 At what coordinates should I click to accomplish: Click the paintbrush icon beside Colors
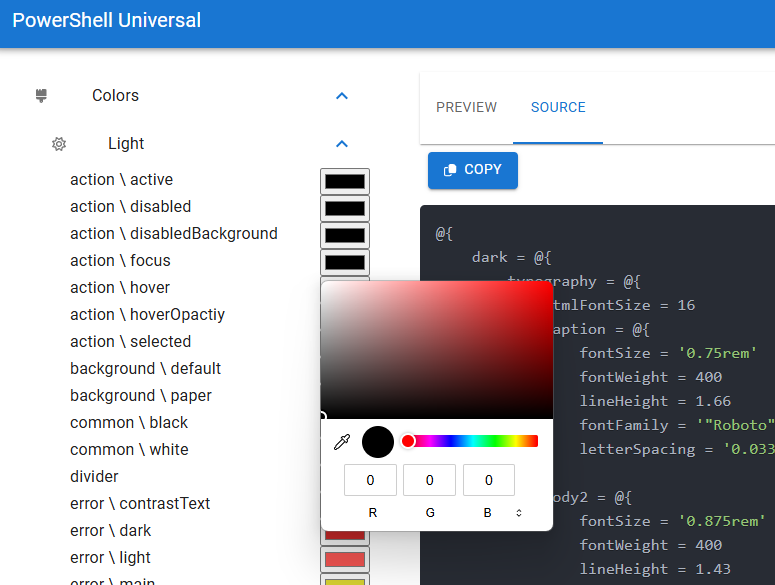pyautogui.click(x=42, y=95)
